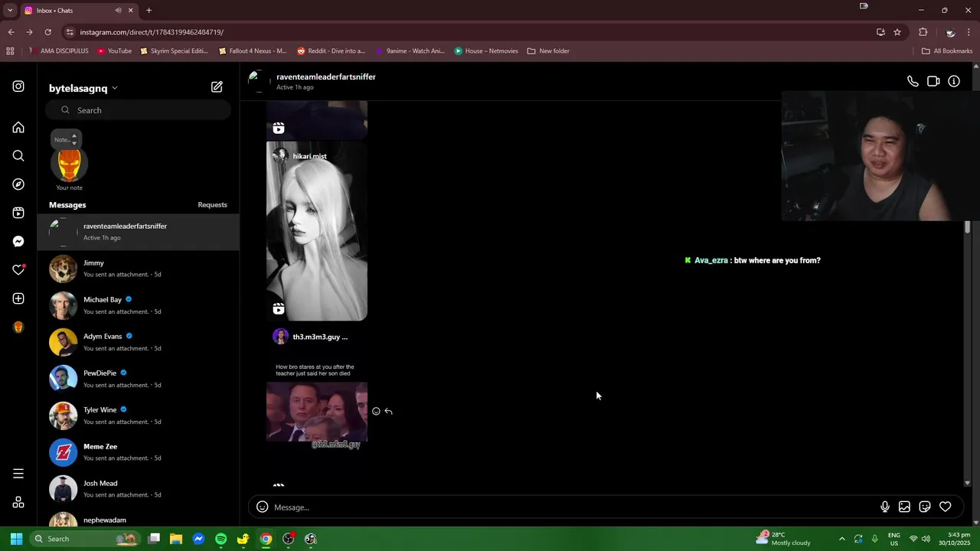Open Chrome extensions puzzle icon
The image size is (980, 551).
923,32
